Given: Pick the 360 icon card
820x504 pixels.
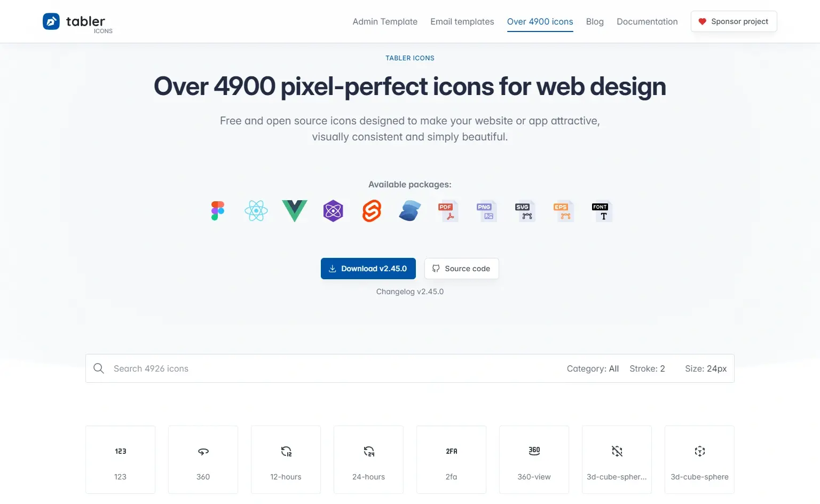Looking at the screenshot, I should [203, 460].
